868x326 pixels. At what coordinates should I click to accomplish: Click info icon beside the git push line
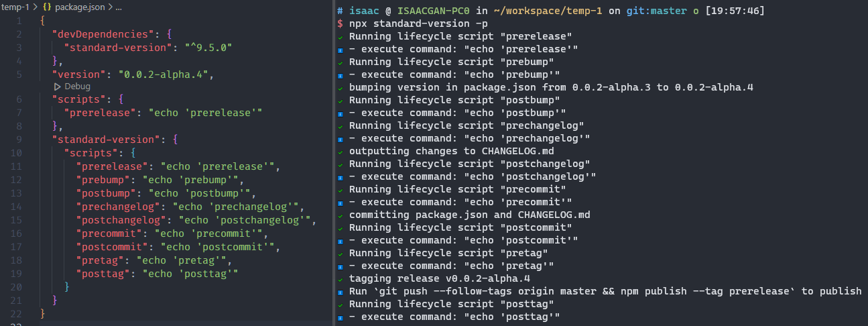340,292
